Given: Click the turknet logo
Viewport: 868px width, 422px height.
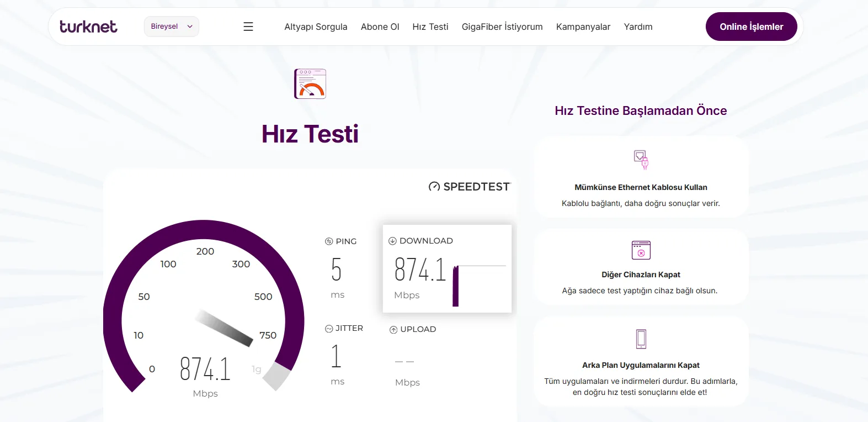Looking at the screenshot, I should tap(88, 27).
